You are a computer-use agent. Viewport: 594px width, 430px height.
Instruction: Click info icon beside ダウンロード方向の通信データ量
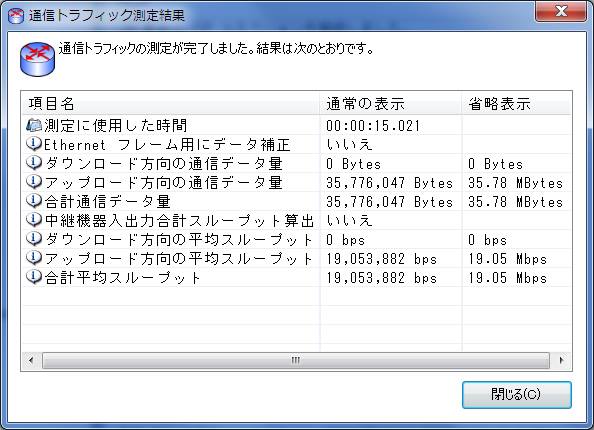coord(34,163)
